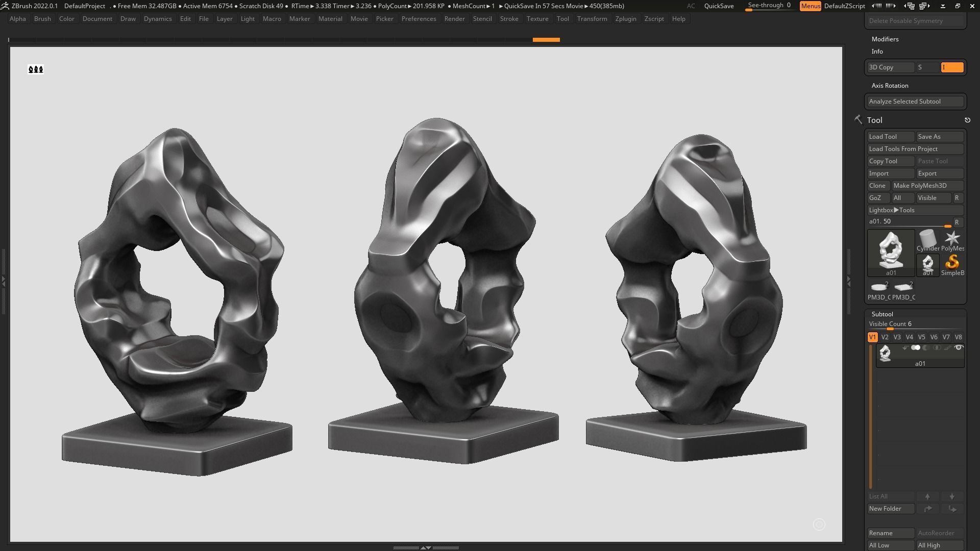Expand the Axis Rotation section
980x551 pixels.
point(890,86)
